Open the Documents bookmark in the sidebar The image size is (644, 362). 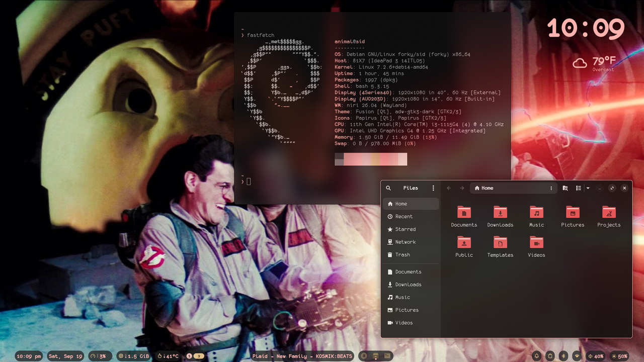click(411, 272)
